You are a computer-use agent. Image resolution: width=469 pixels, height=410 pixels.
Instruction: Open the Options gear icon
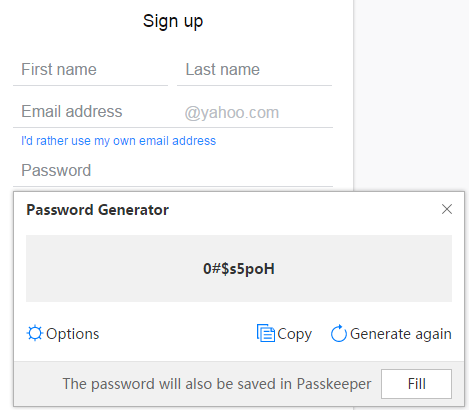point(35,333)
